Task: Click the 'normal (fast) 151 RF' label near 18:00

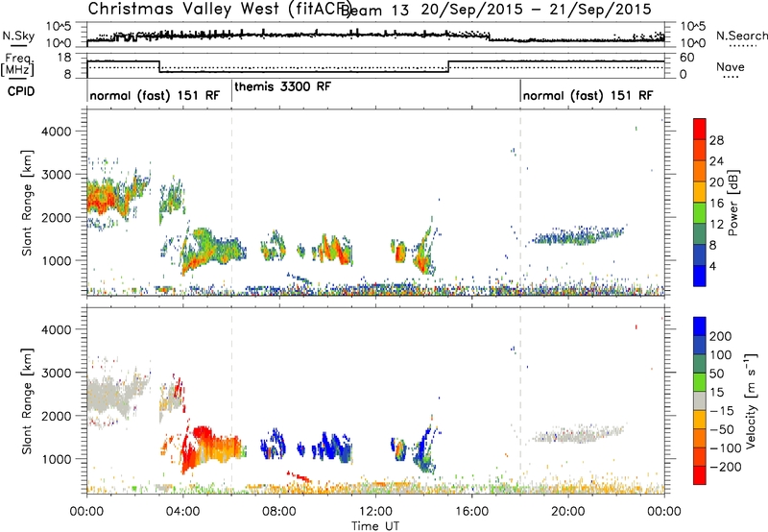Action: point(588,95)
